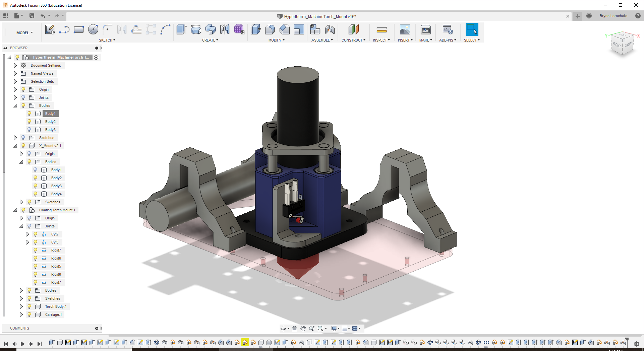
Task: Open the data panel grid icon
Action: [6, 16]
